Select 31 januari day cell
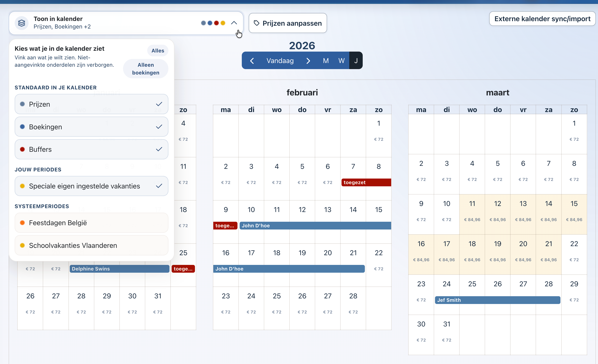Image resolution: width=598 pixels, height=364 pixels. [x=158, y=308]
